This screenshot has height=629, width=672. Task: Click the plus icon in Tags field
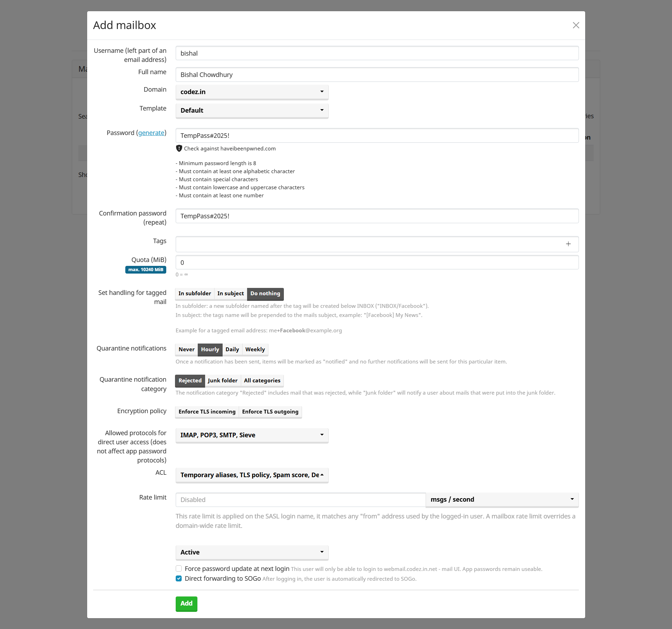568,244
